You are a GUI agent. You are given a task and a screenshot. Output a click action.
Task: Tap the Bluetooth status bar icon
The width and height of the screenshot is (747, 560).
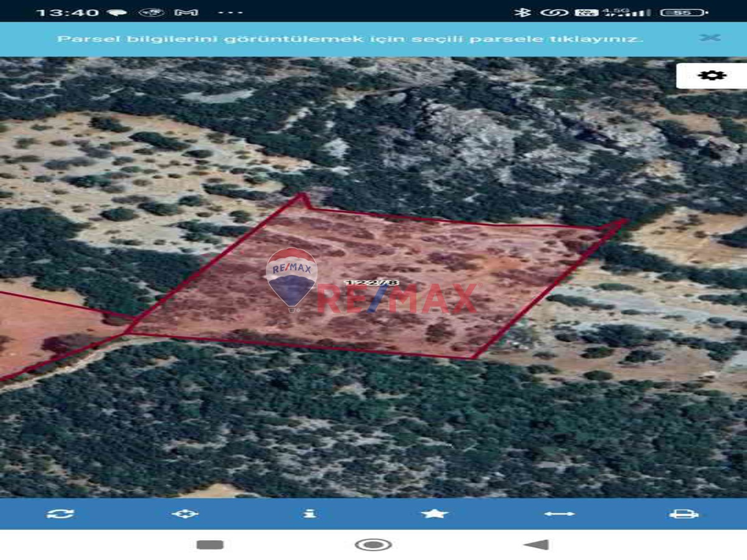[522, 12]
